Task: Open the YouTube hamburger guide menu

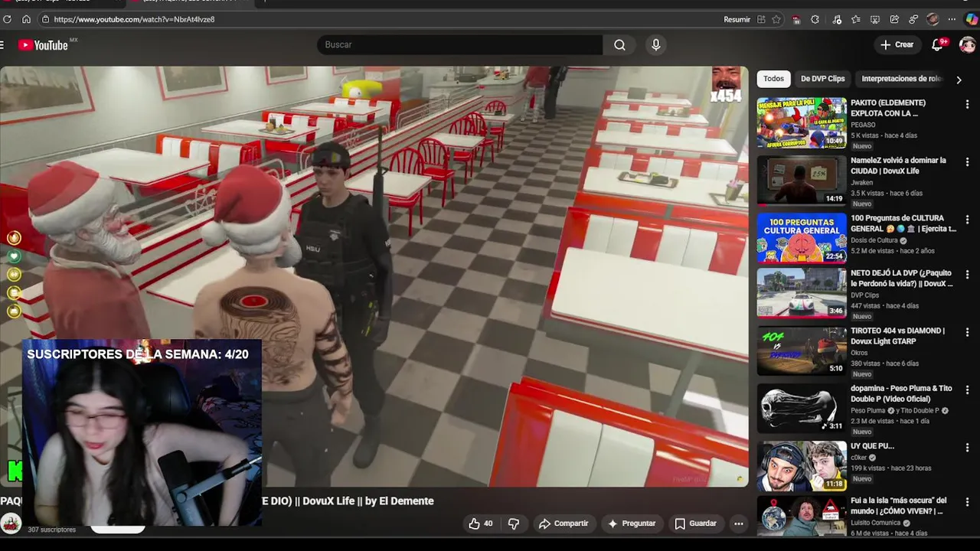Action: click(2, 45)
